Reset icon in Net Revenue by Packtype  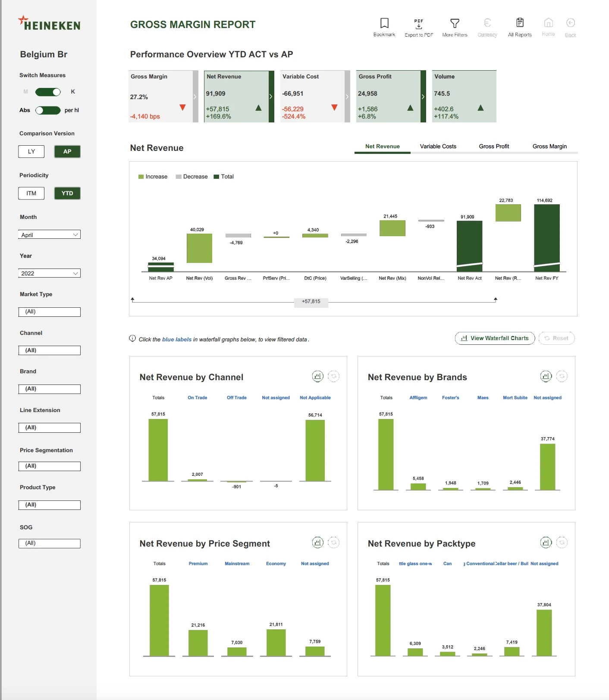[562, 542]
